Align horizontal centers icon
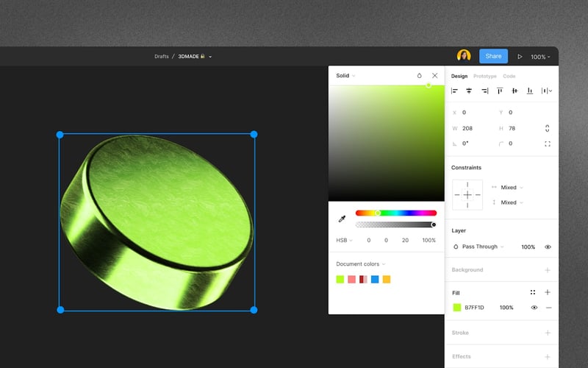 [469, 91]
